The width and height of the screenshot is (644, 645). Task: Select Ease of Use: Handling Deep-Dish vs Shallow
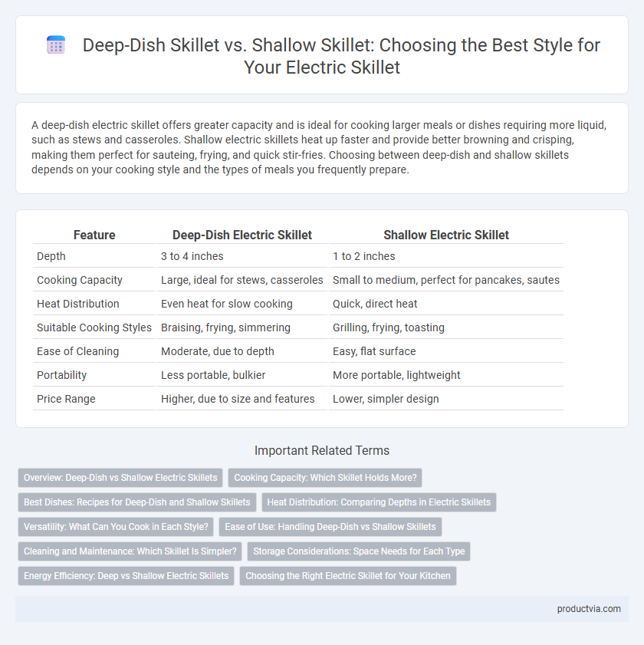(x=330, y=527)
